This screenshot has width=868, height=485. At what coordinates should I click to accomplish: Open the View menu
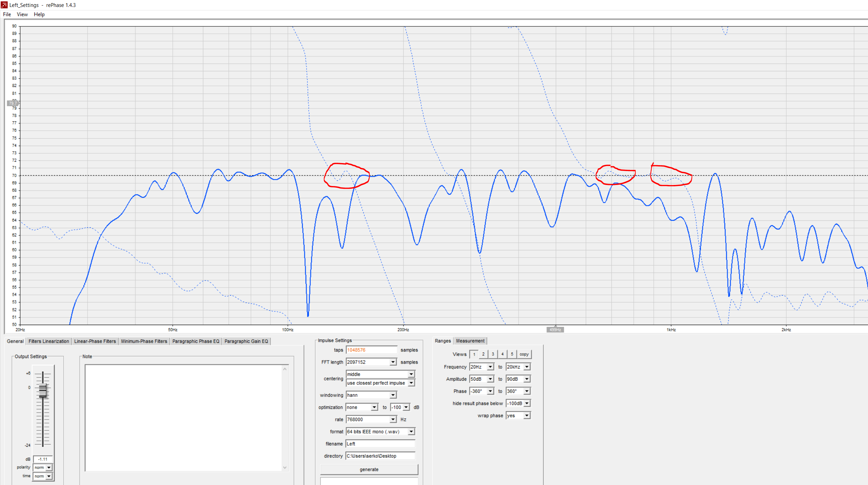(x=22, y=14)
